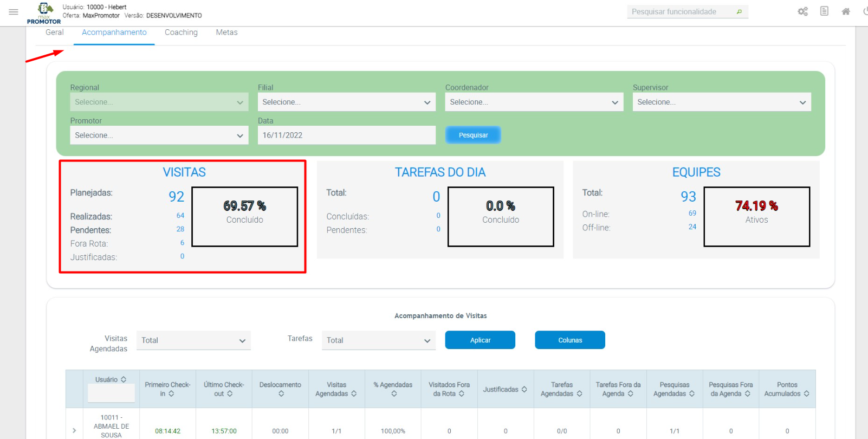The width and height of the screenshot is (868, 439).
Task: Expand the Supervisor selection list
Action: [x=721, y=102]
